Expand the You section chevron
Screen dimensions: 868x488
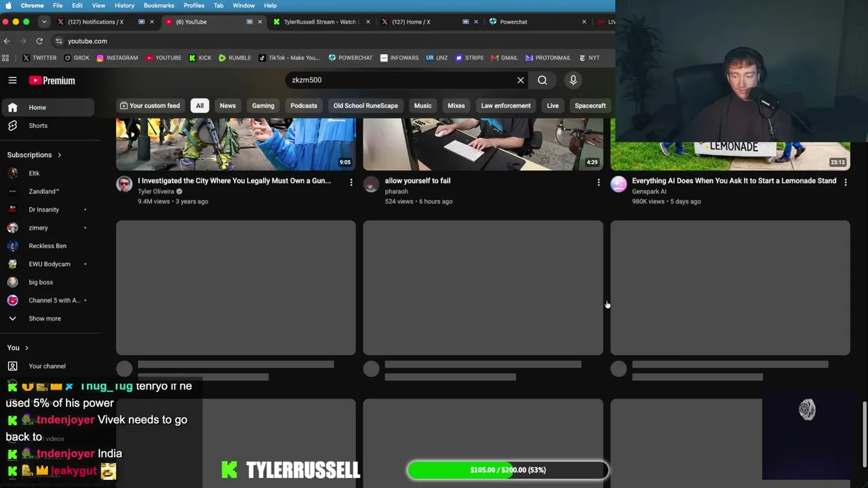pos(26,348)
